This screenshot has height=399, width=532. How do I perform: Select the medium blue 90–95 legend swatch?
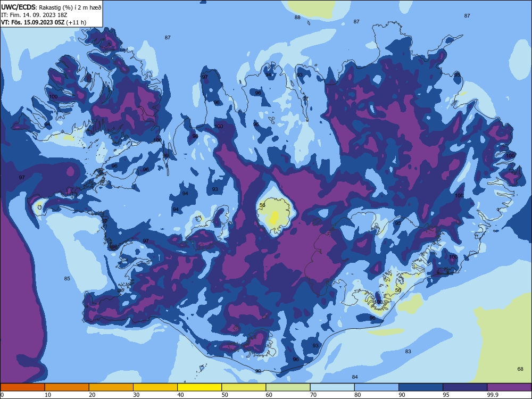pos(421,387)
